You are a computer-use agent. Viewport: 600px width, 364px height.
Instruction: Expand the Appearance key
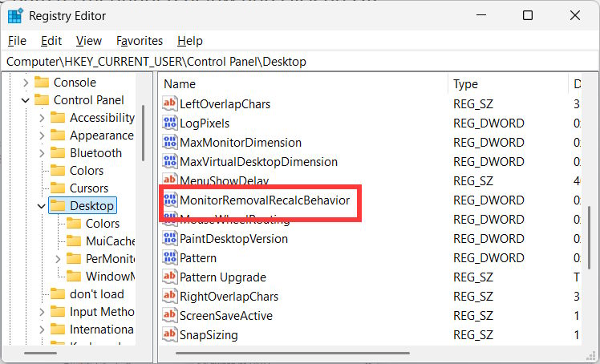(x=42, y=135)
